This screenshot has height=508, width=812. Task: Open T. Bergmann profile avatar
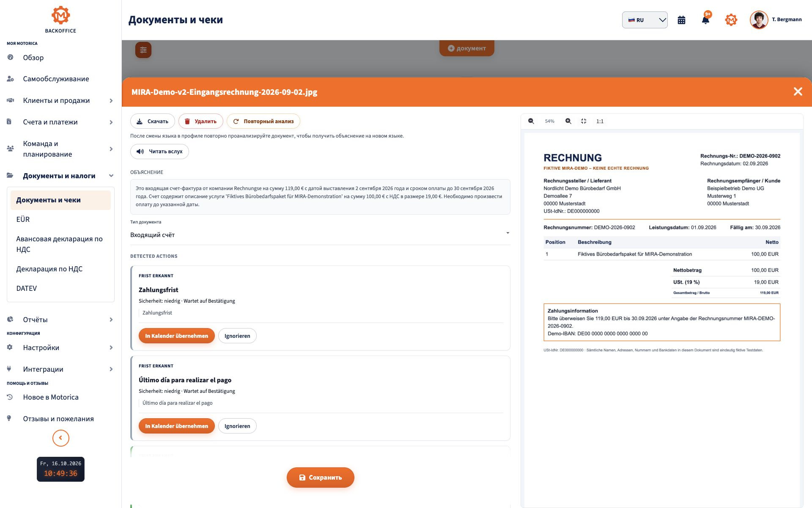click(x=759, y=20)
